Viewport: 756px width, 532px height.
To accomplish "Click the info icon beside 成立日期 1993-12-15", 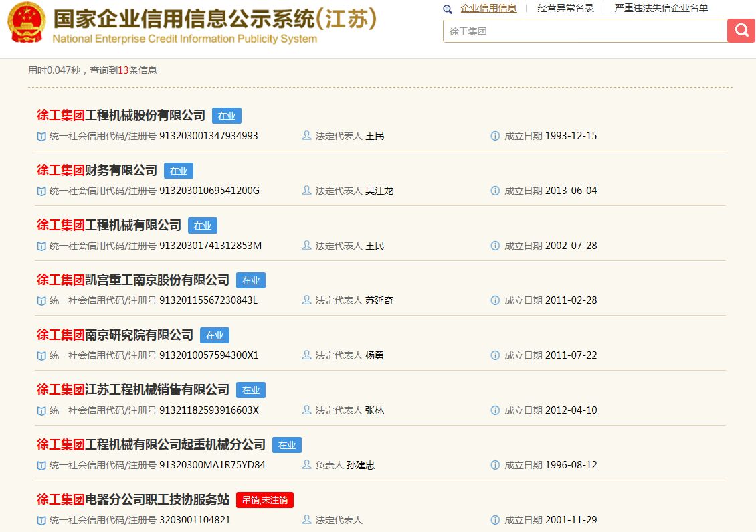I will tap(495, 136).
